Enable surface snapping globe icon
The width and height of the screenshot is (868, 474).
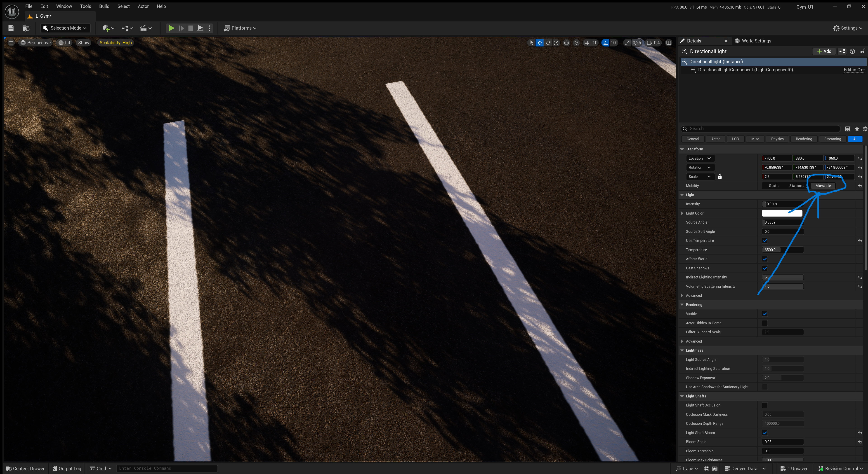pos(566,43)
